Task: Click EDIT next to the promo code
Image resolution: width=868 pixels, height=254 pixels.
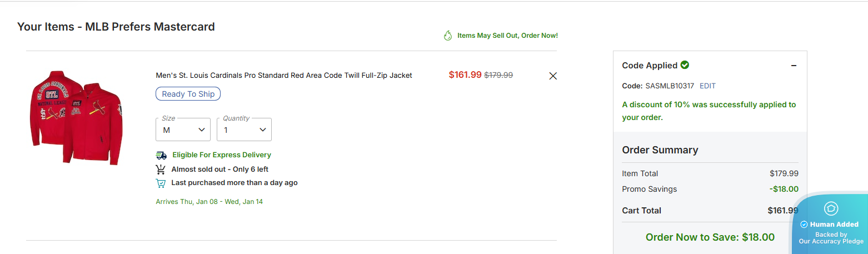Action: [707, 86]
